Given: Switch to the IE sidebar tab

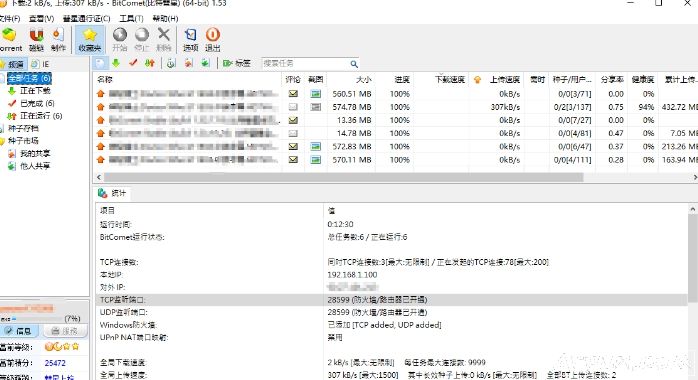Looking at the screenshot, I should [x=41, y=64].
